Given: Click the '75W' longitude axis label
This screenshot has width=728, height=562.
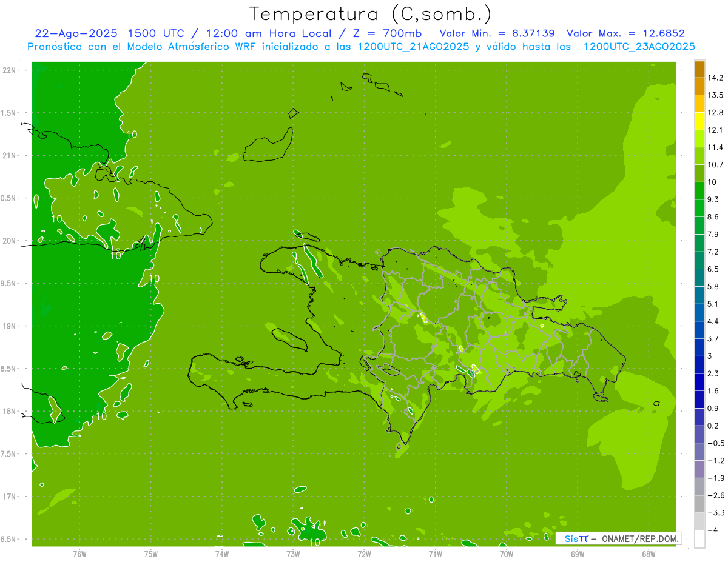Looking at the screenshot, I should [x=151, y=554].
